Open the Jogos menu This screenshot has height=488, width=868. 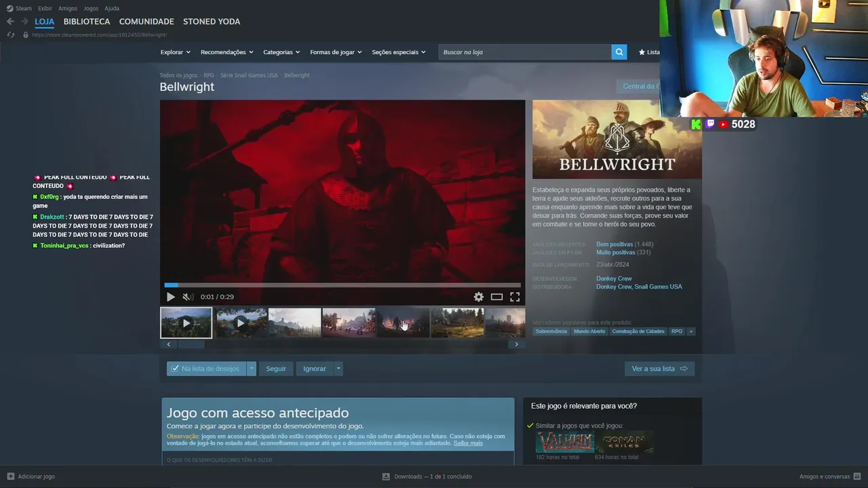91,8
